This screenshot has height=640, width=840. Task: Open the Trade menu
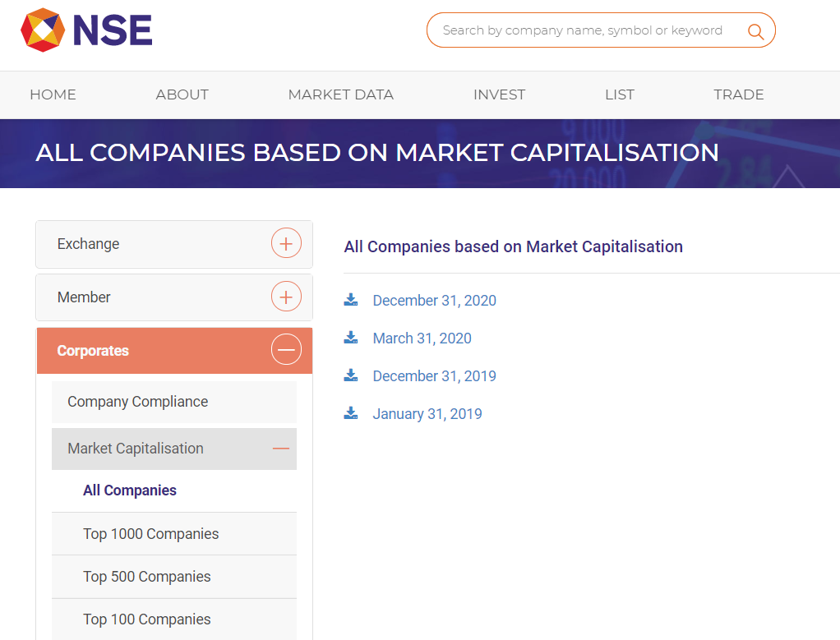(x=738, y=94)
